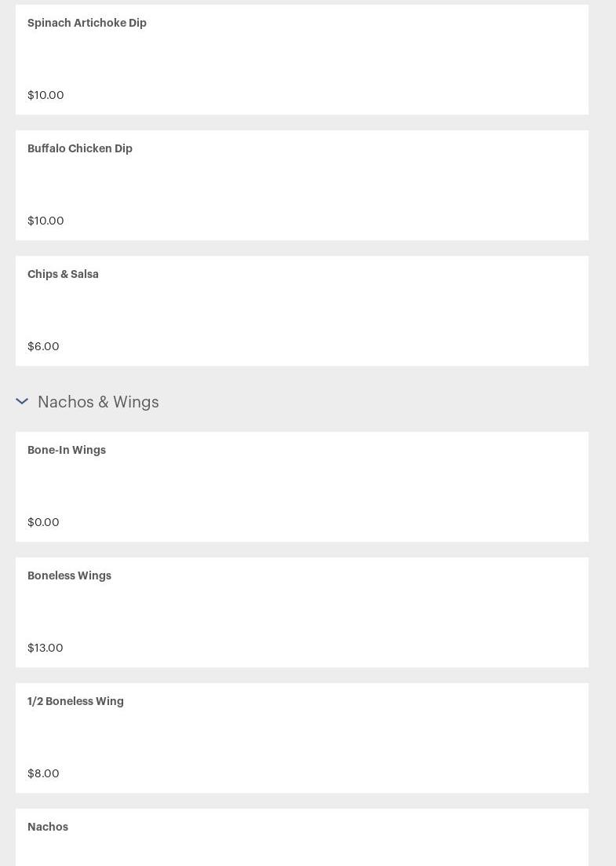Open the Spinach Artichoke Dip item
616x866 pixels.
coord(302,60)
